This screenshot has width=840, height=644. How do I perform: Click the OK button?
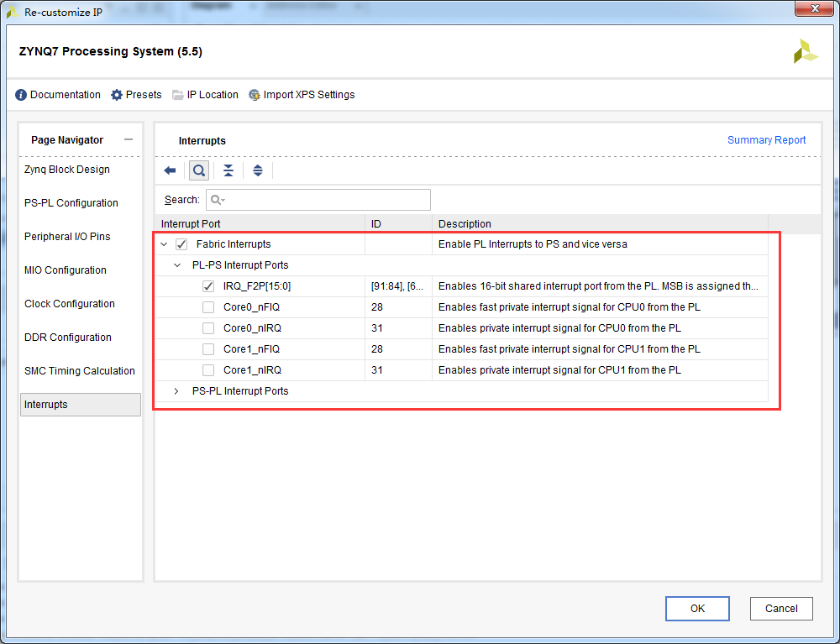pos(697,609)
